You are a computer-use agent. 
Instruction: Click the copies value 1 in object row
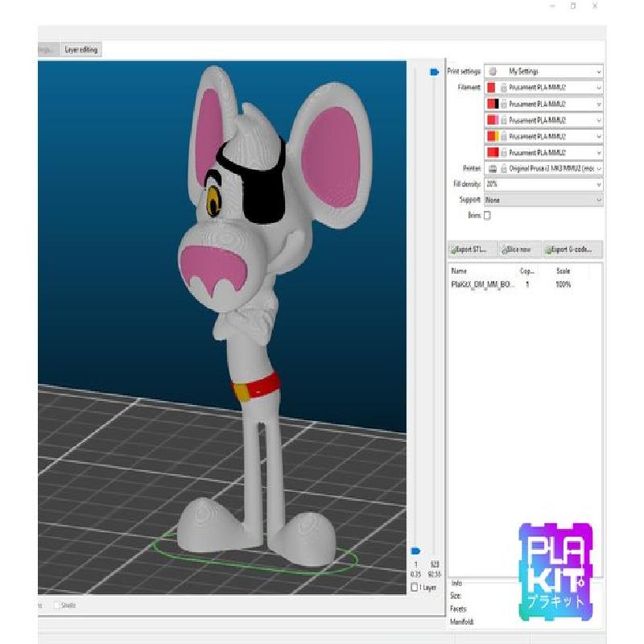click(527, 284)
